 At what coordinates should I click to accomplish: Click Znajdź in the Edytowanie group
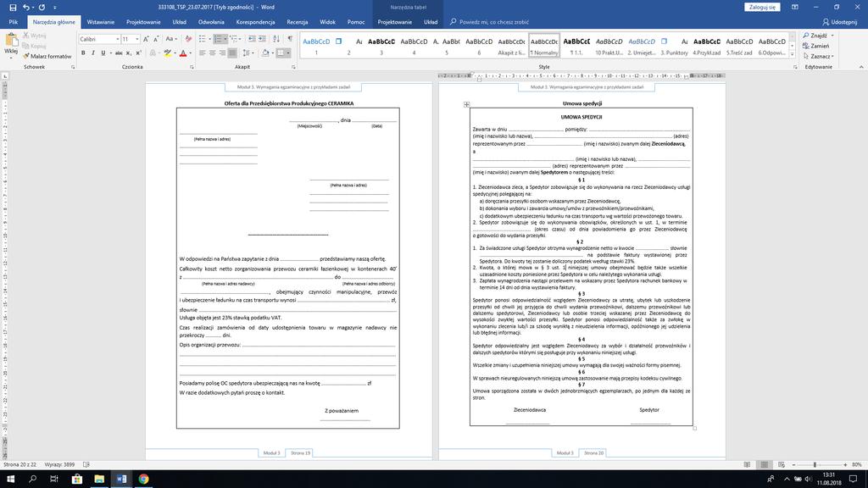(x=815, y=36)
